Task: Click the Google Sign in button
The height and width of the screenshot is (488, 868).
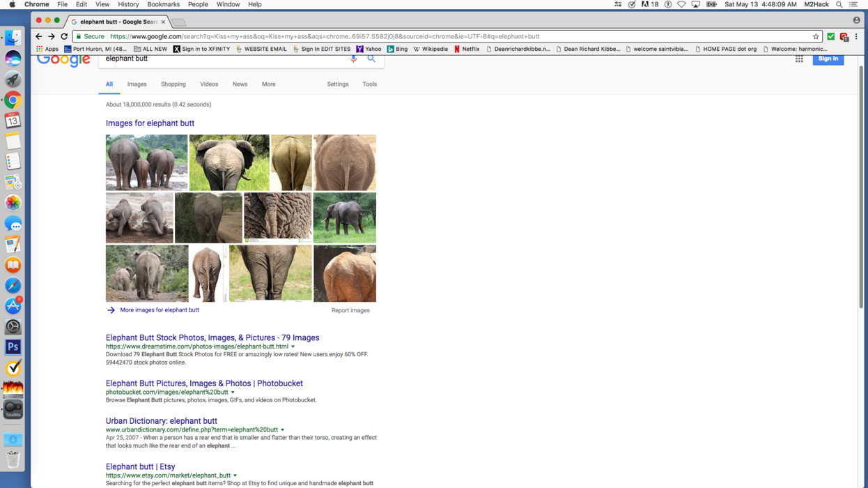Action: coord(828,59)
